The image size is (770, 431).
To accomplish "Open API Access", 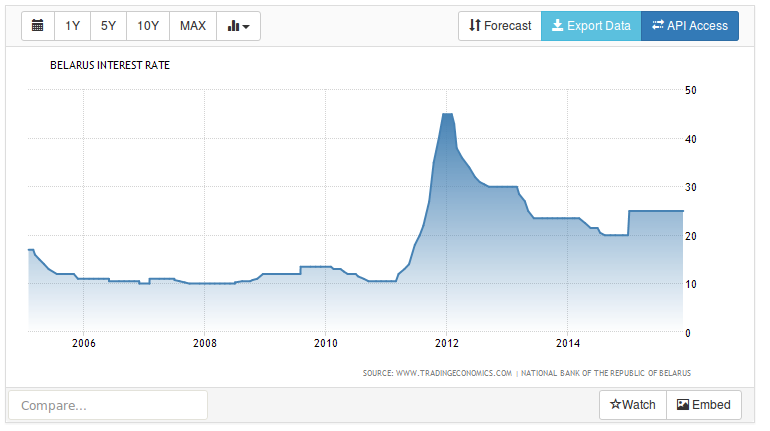I will pos(690,26).
